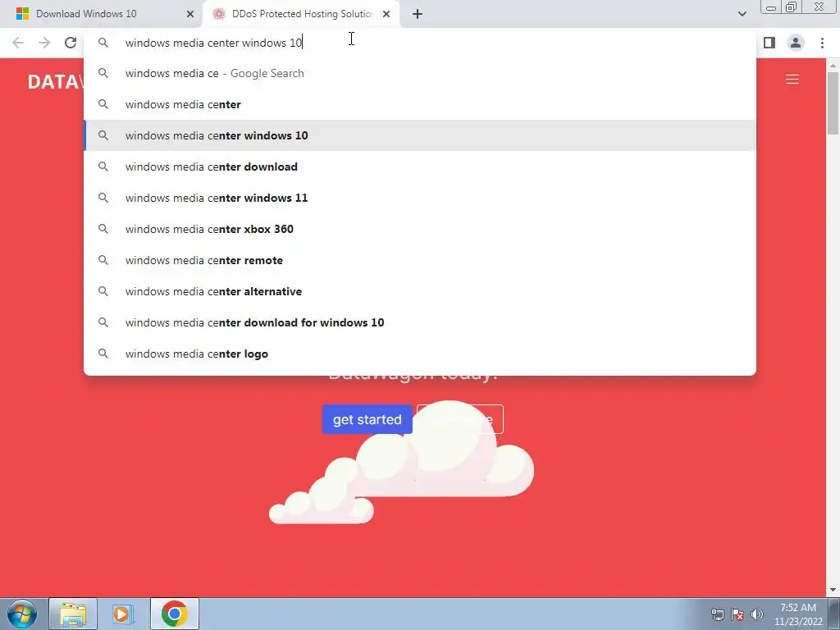
Task: Reload the current page
Action: [71, 43]
